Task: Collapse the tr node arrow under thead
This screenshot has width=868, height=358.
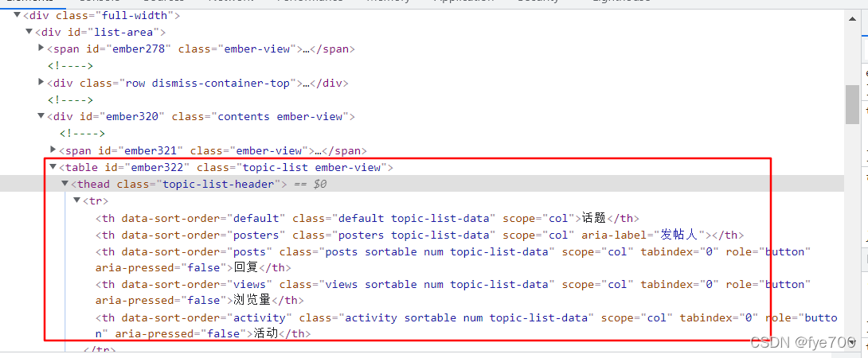Action: click(x=77, y=200)
